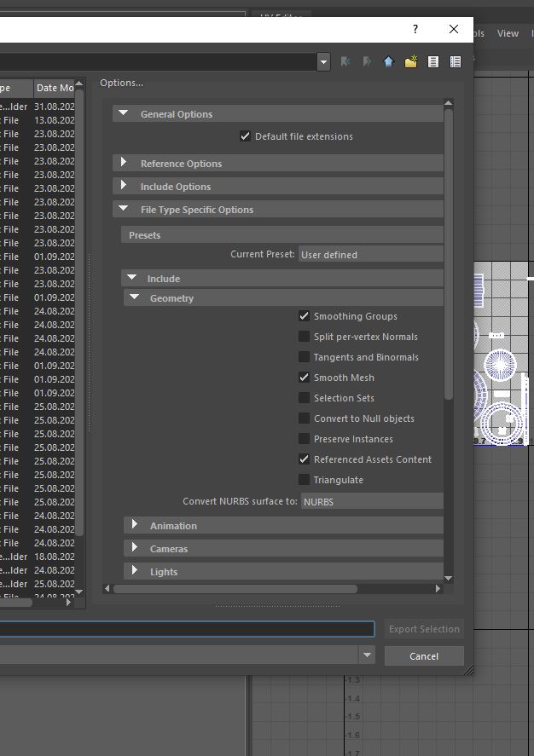Viewport: 534px width, 756px height.
Task: Go forward to next folder icon
Action: point(367,61)
